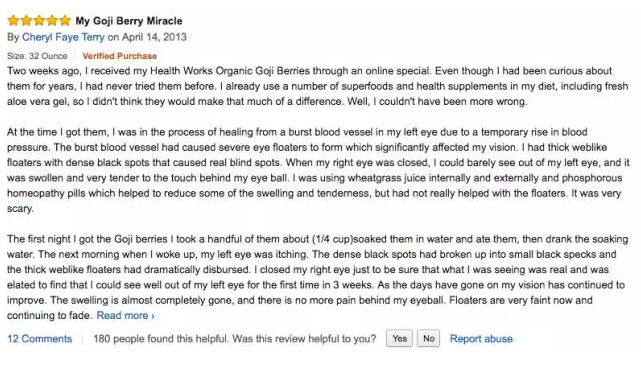The height and width of the screenshot is (365, 641).
Task: Click the Verified Purchase label
Action: (x=119, y=56)
